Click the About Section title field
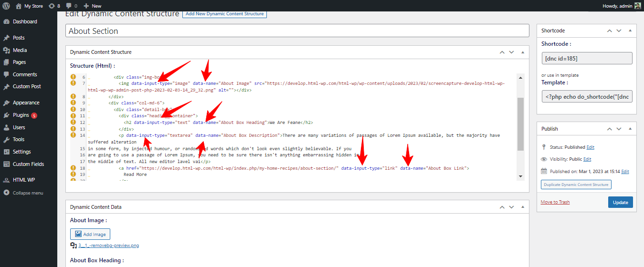 (297, 31)
